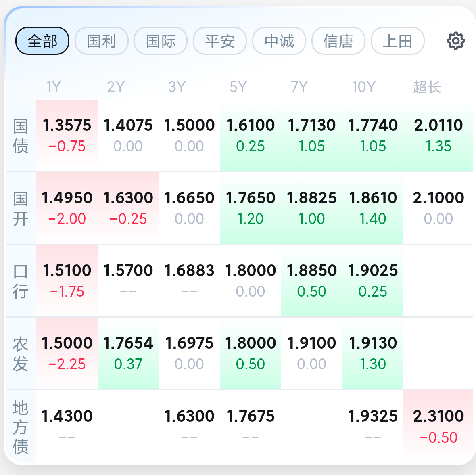Switch to the 国利 tab

pyautogui.click(x=101, y=41)
